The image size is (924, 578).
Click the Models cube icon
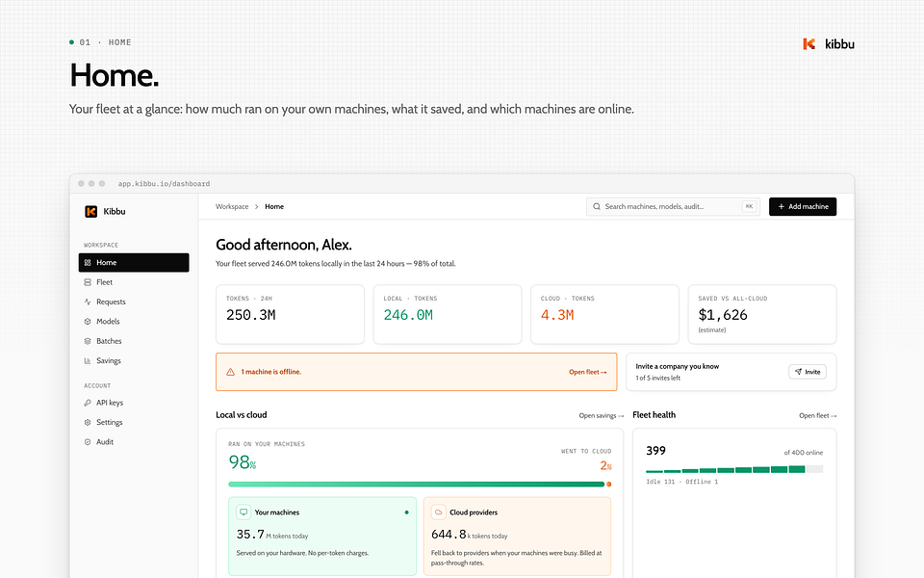click(x=88, y=322)
